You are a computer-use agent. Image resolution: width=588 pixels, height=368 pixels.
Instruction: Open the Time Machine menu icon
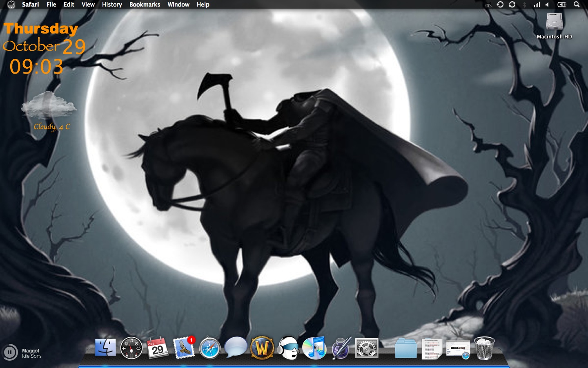(x=500, y=4)
